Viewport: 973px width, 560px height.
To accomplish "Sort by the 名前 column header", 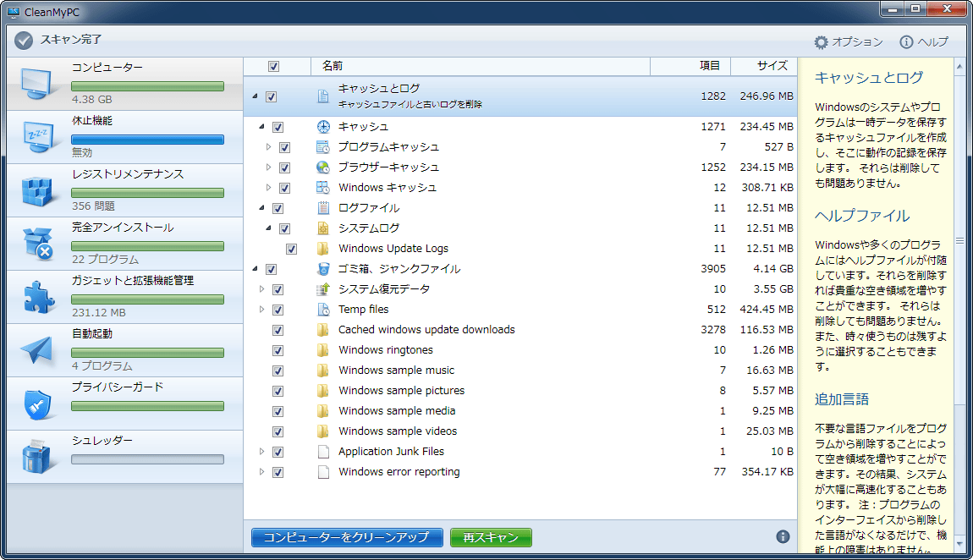I will coord(481,66).
